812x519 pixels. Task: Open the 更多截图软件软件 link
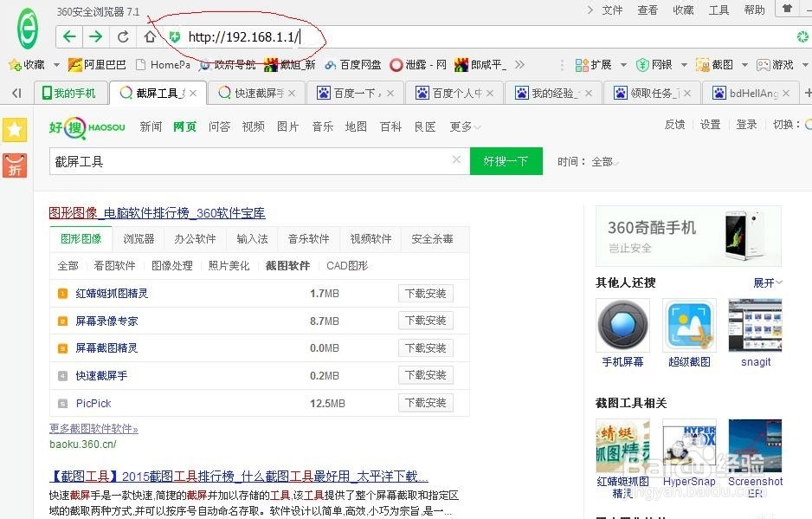pos(93,427)
